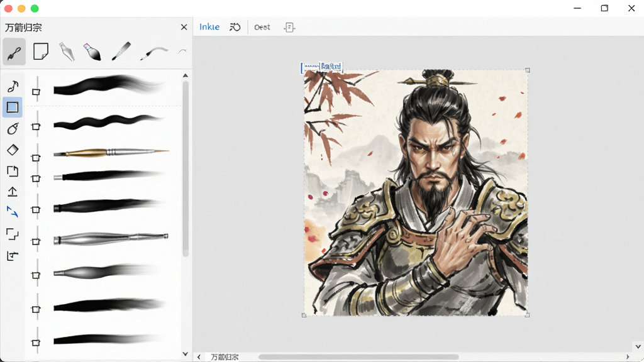Screen dimensions: 644x362
Task: Click the canvas down chevron at bottom right
Action: tap(638, 346)
